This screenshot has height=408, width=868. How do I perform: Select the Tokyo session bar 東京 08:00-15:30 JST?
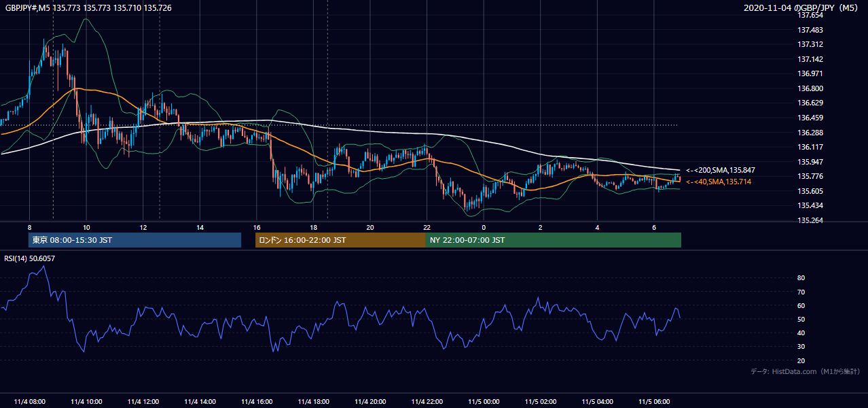[134, 240]
